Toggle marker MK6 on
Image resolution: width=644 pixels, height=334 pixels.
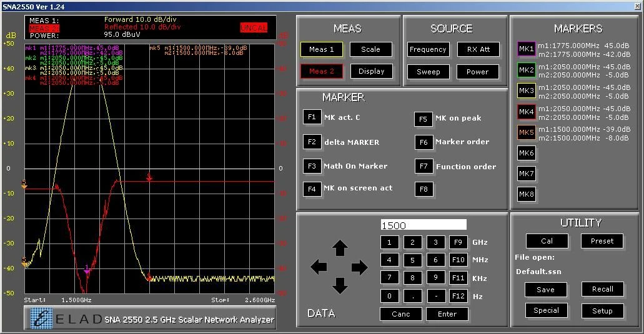tap(526, 153)
